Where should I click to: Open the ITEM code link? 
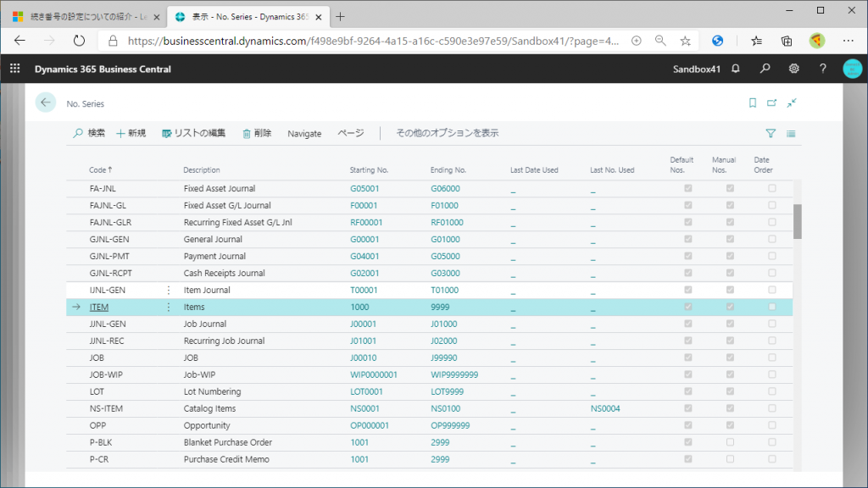99,307
